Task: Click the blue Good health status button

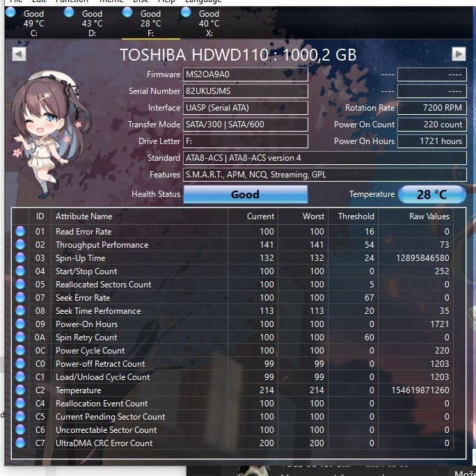Action: [245, 194]
